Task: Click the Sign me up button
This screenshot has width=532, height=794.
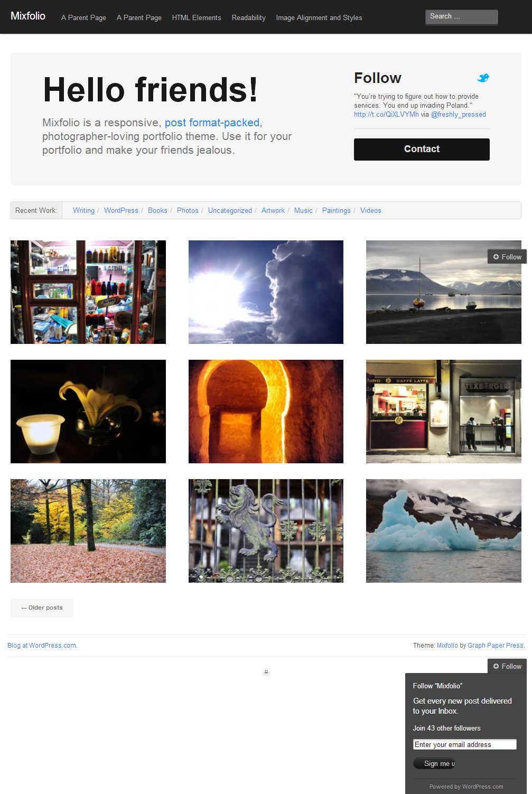Action: tap(434, 763)
